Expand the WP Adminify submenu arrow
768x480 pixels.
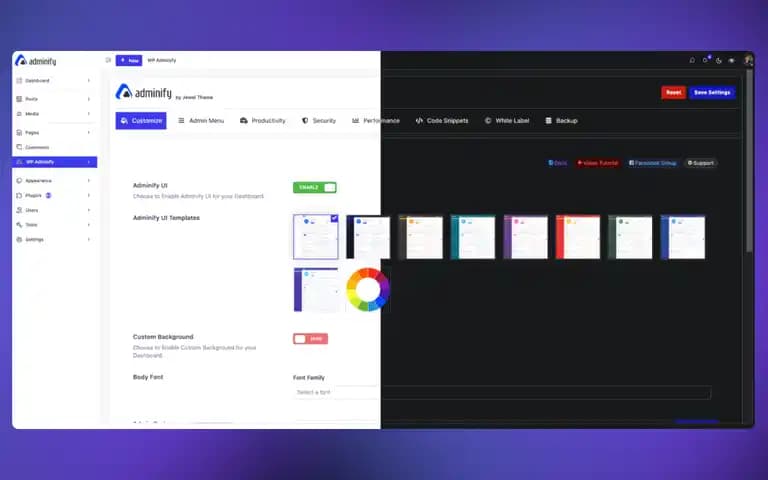89,162
